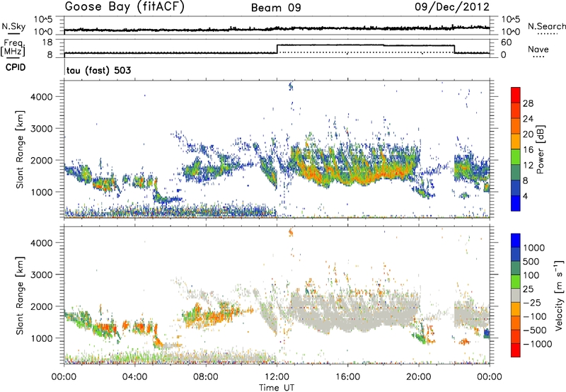Pick the gray −25 to 25 velocity swatch
This screenshot has width=566, height=392.
pos(516,295)
